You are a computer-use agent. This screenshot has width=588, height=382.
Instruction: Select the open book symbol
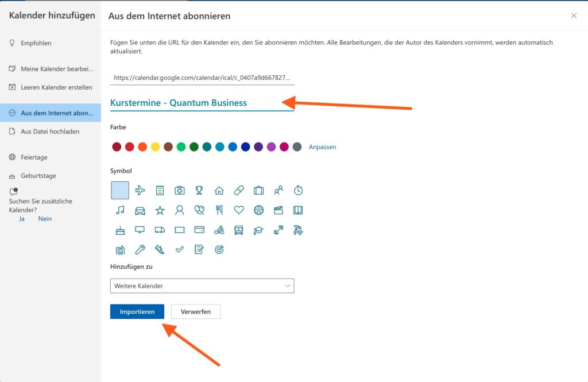click(298, 210)
